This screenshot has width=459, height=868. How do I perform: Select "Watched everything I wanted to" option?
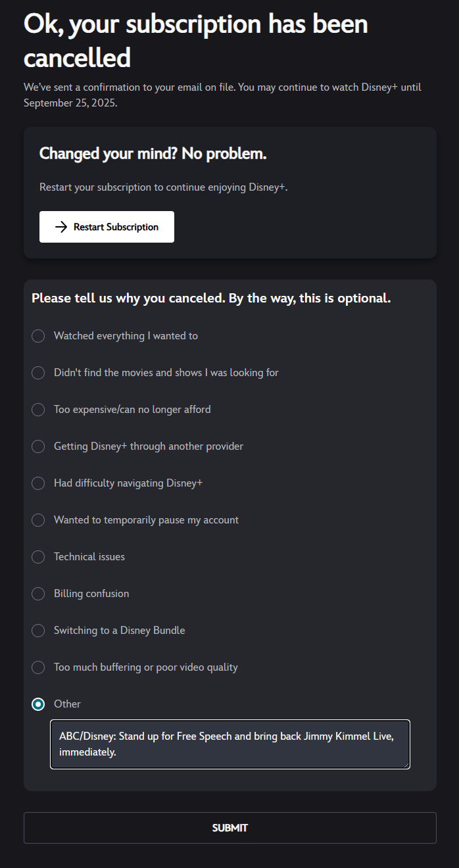[39, 336]
